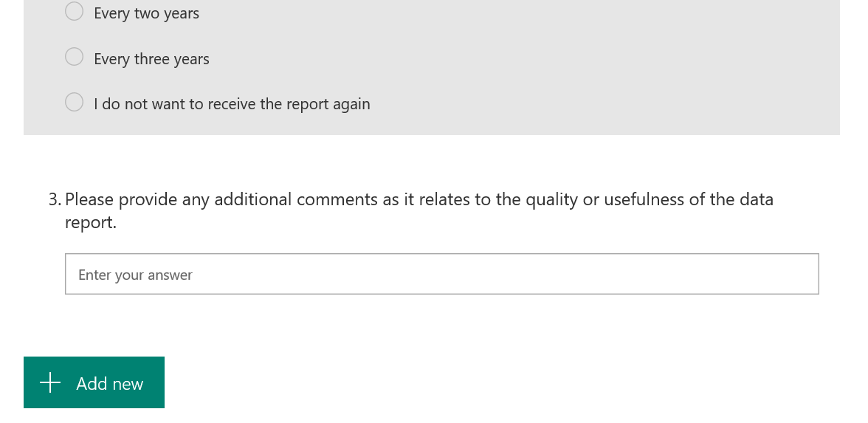Click the plus icon on Add new
This screenshot has height=423, width=868.
click(x=50, y=382)
